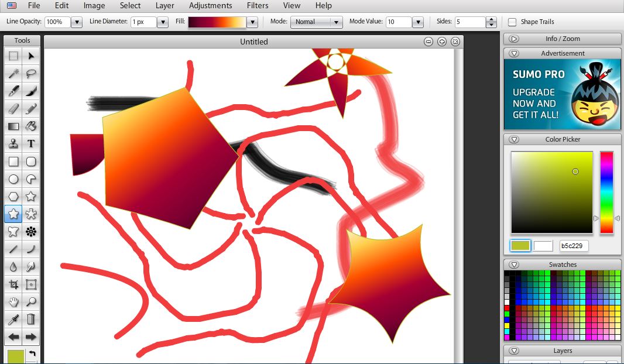This screenshot has width=624, height=364.
Task: Open the Mode dropdown showing Normal
Action: (316, 22)
